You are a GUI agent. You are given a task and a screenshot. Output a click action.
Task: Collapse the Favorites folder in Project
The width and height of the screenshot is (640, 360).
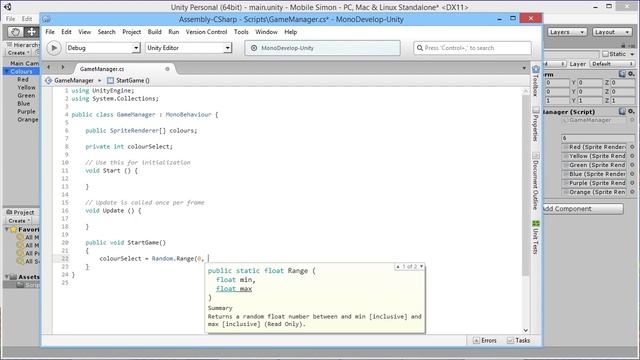7,229
